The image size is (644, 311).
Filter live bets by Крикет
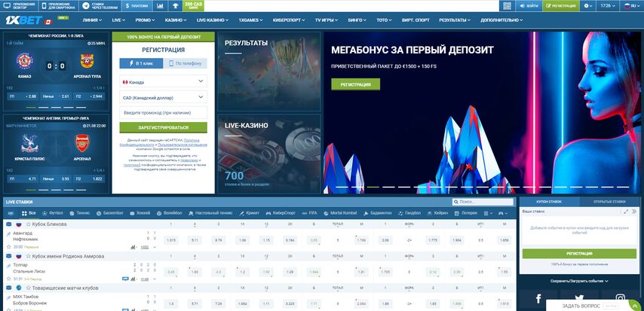pyautogui.click(x=250, y=213)
